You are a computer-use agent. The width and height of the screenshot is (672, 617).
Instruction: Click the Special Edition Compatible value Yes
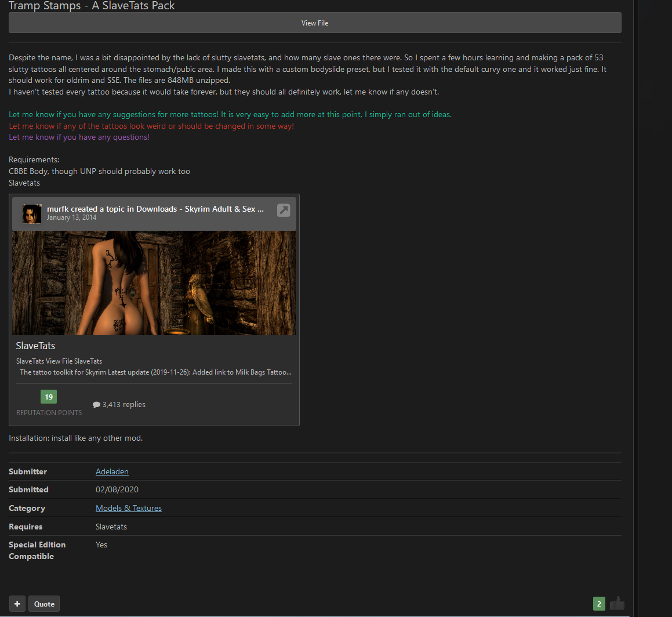[x=101, y=545]
